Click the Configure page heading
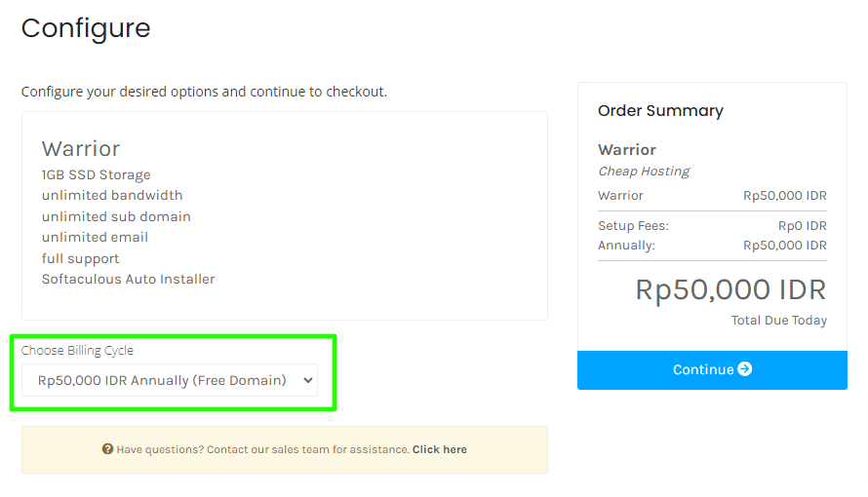 pyautogui.click(x=86, y=28)
